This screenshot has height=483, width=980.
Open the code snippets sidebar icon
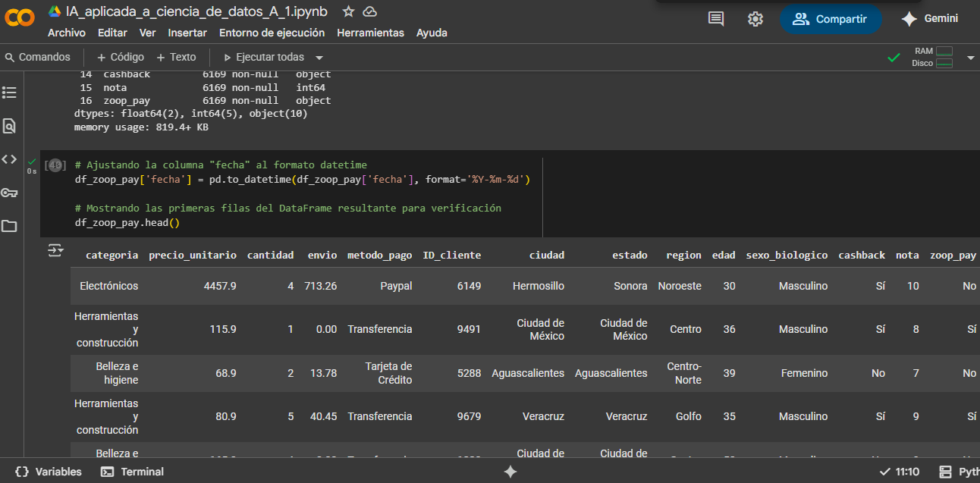click(9, 159)
